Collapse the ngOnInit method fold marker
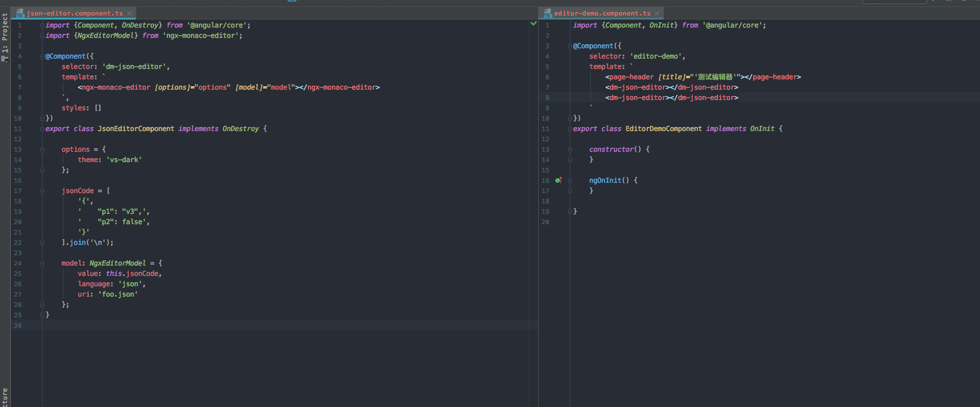Screen dimensions: 980x407 tap(570, 181)
